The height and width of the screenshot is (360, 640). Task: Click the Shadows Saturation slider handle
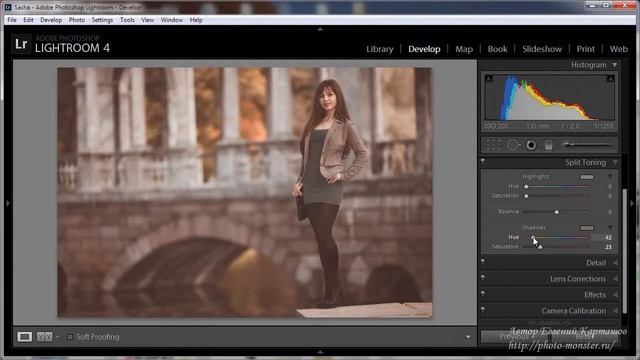tap(540, 247)
